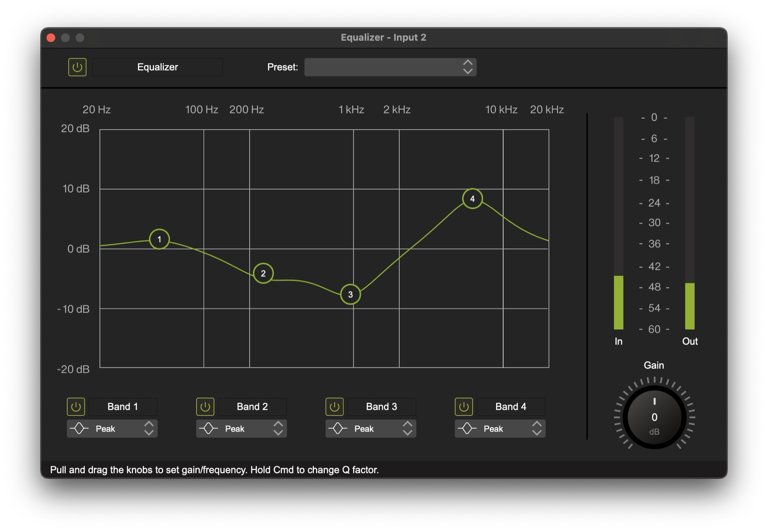Click the Band 4 label
Screen dimensions: 768x532
tap(511, 406)
